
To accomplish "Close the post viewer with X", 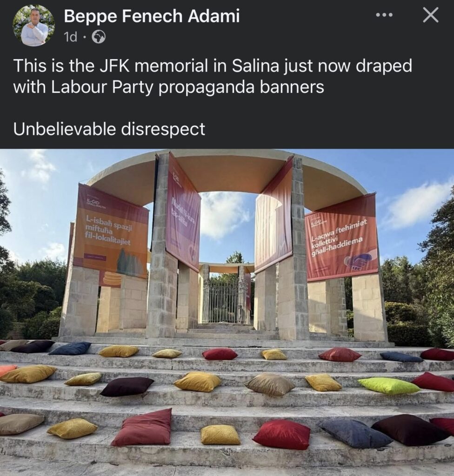I will [431, 15].
